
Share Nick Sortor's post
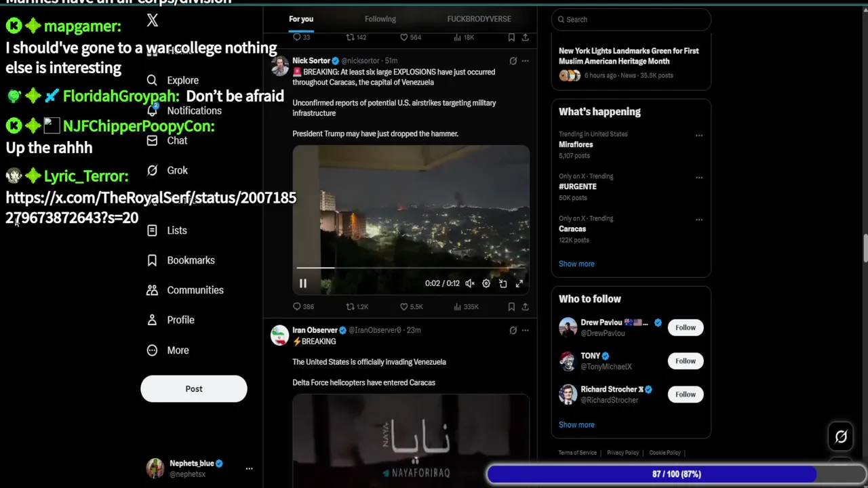[x=525, y=307]
